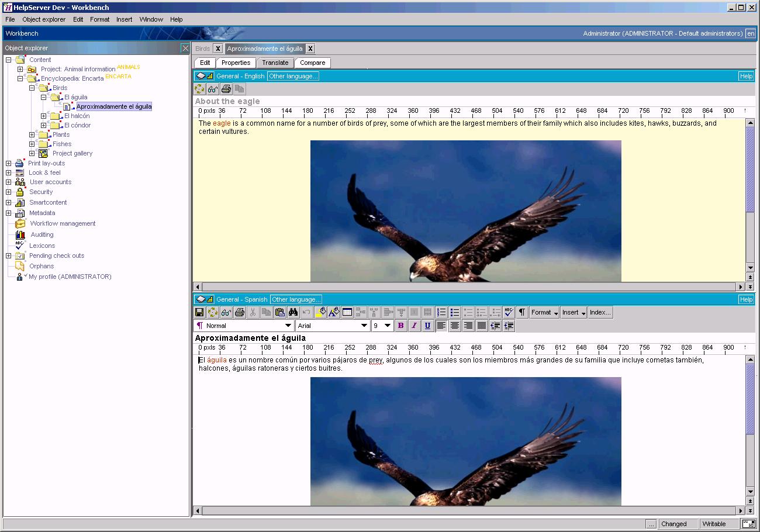Click the binoculars Find icon
This screenshot has height=532, width=760.
(293, 313)
